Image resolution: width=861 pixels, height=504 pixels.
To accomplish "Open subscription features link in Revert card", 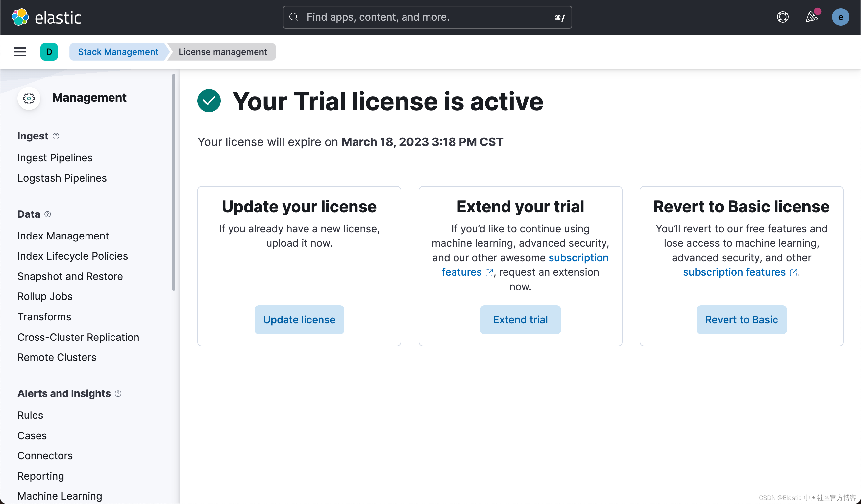I will [x=735, y=272].
